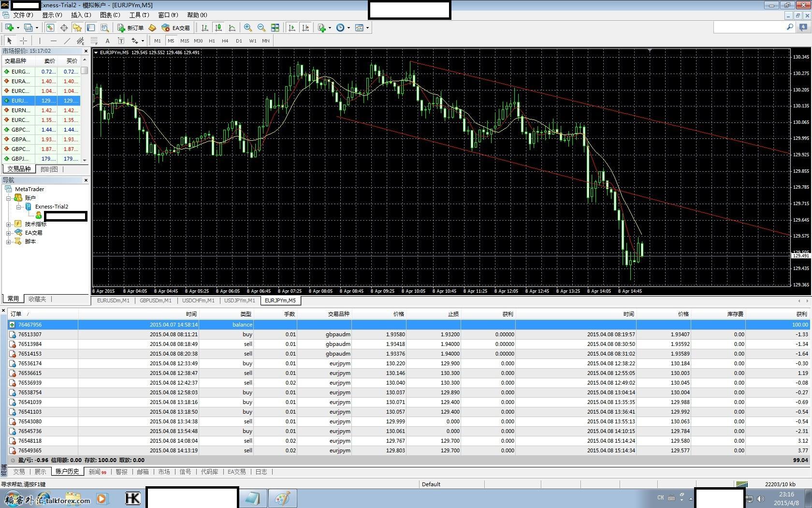Select the Crosshair tool
812x508 pixels.
tap(23, 41)
